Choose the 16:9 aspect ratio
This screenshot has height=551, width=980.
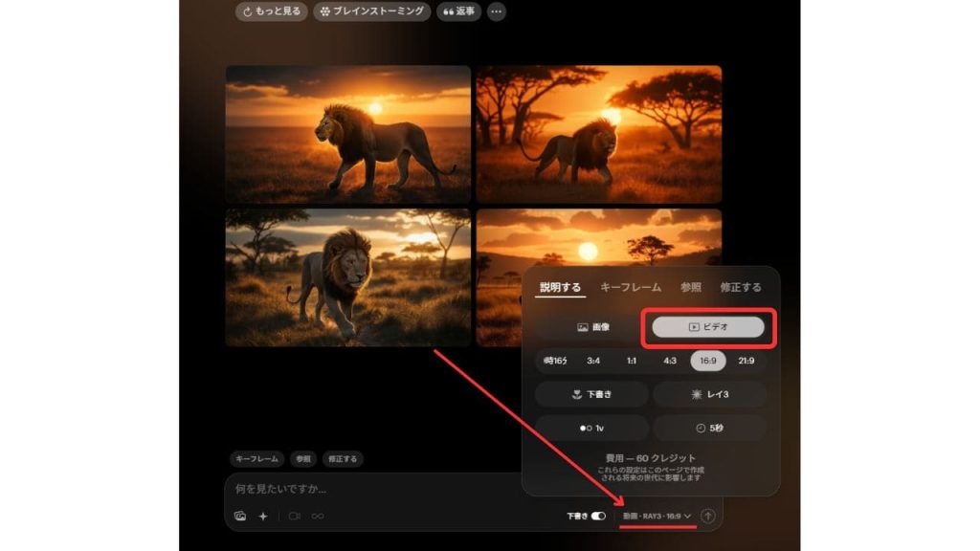708,361
